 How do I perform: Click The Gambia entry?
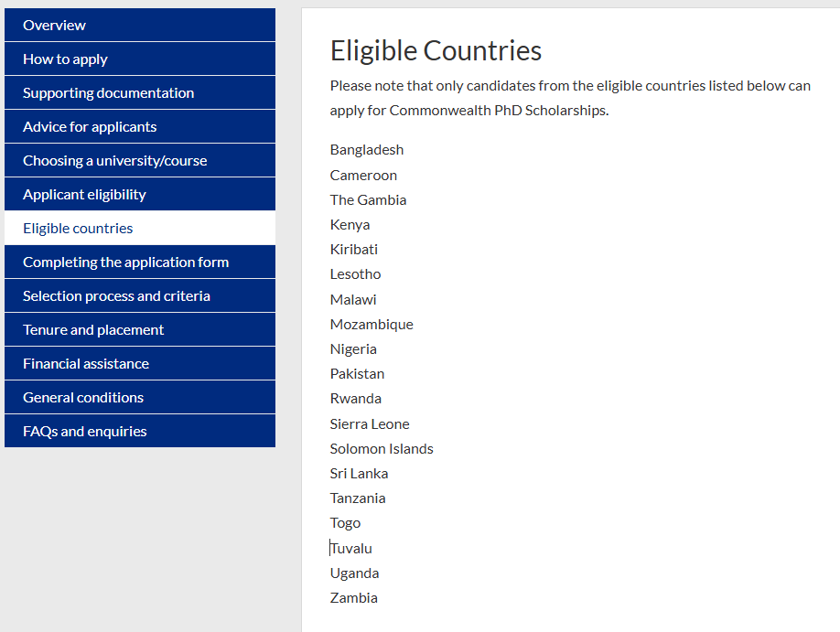368,199
